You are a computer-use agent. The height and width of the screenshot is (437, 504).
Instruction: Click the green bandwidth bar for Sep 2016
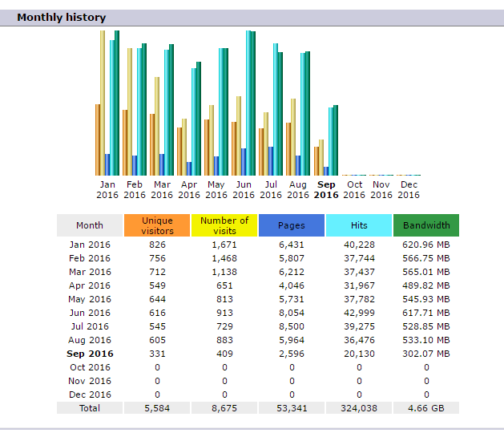click(x=336, y=140)
